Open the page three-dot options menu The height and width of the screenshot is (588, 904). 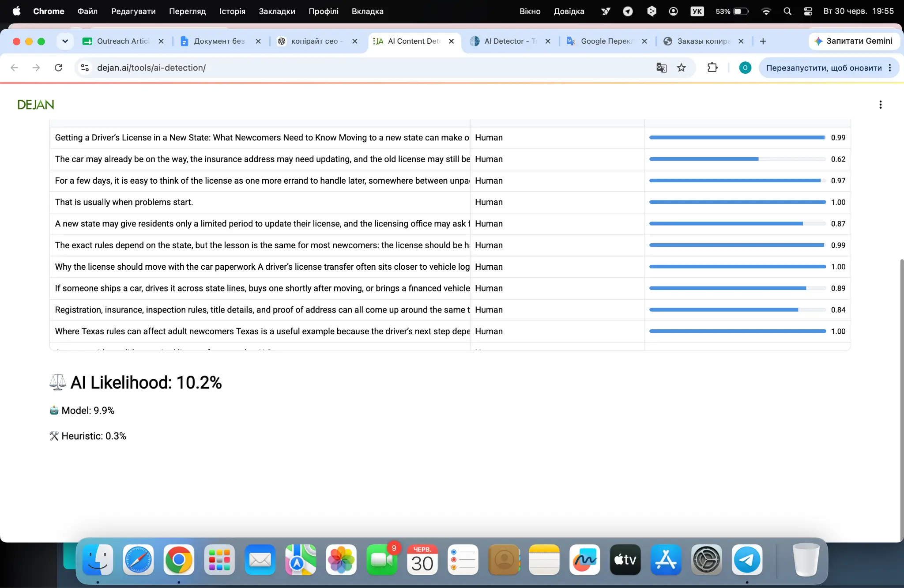[x=880, y=105]
